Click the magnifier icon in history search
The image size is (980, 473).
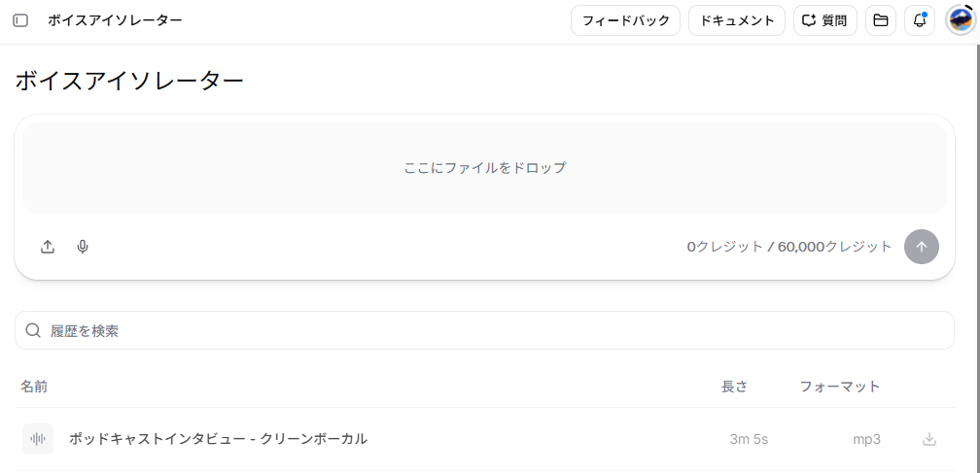pyautogui.click(x=33, y=330)
